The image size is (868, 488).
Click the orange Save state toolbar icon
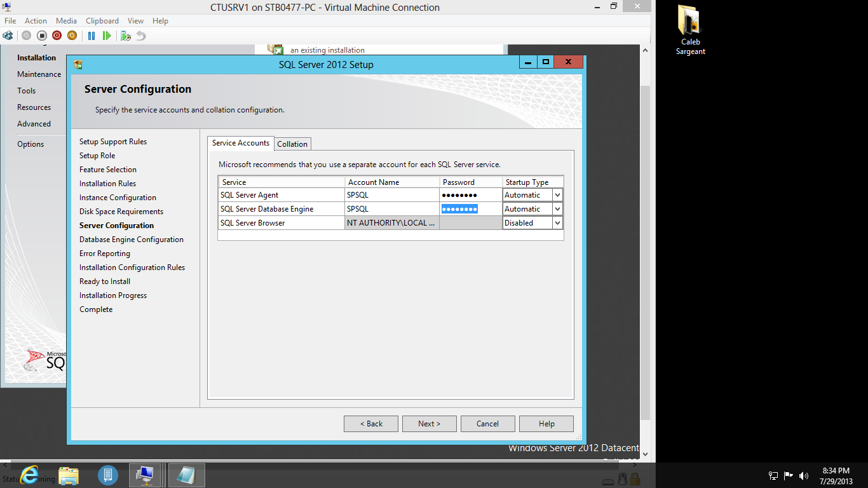(x=72, y=36)
